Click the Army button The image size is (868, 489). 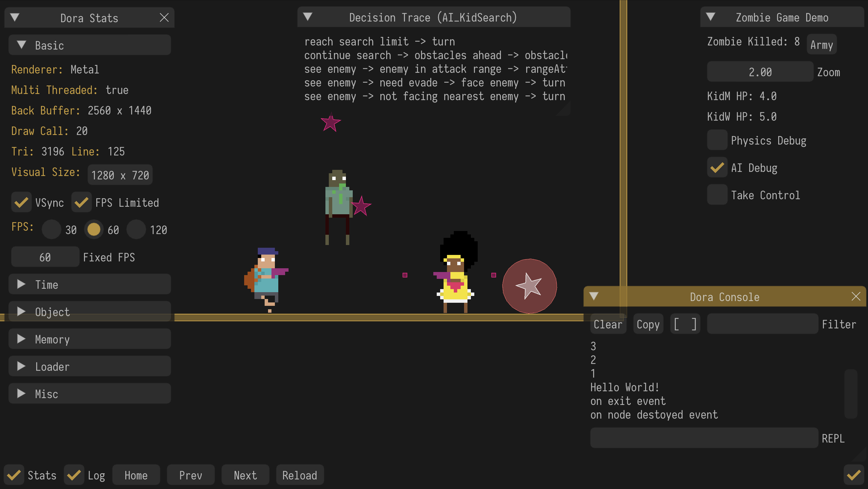point(822,45)
